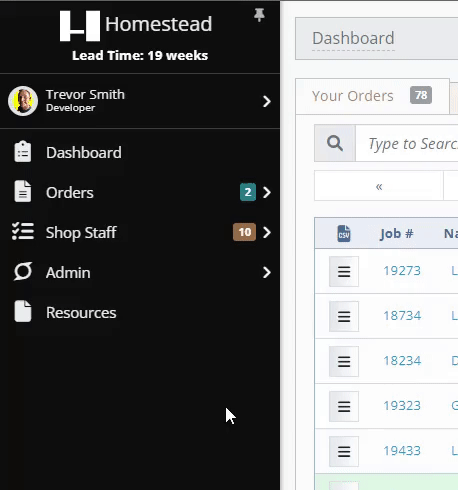The image size is (458, 490).
Task: Open Trevor Smith's avatar picture
Action: [23, 101]
